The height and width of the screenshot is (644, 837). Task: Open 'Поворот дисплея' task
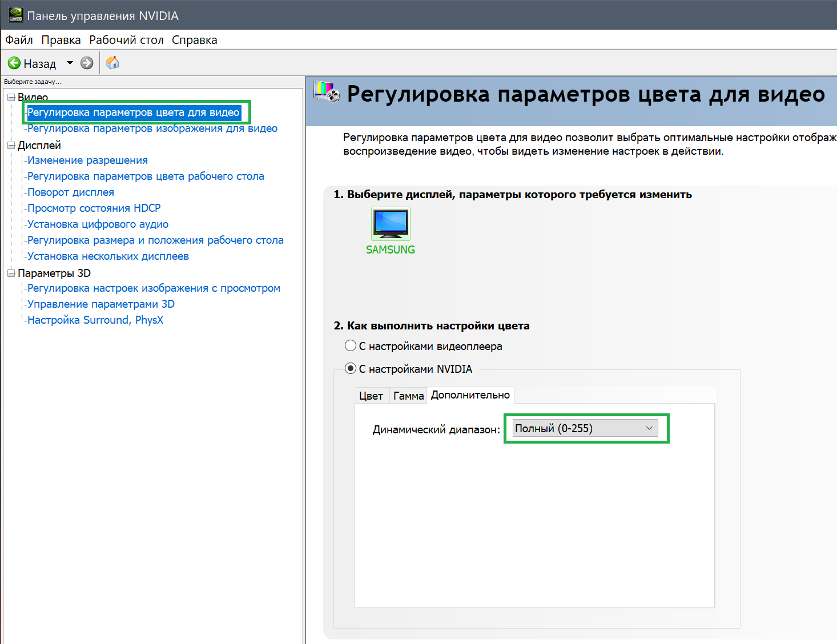tap(71, 192)
